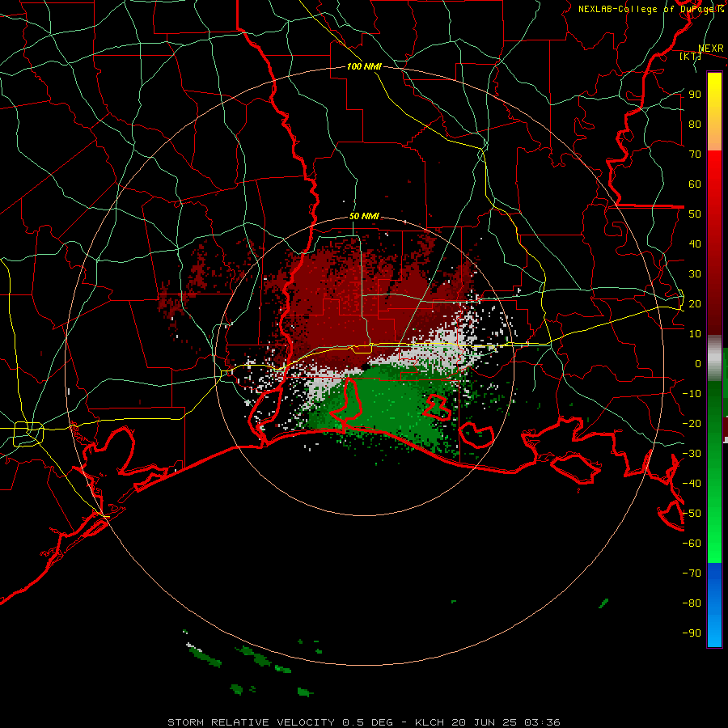Click the '50 NMI' range ring label
Image resolution: width=728 pixels, height=728 pixels.
(365, 216)
